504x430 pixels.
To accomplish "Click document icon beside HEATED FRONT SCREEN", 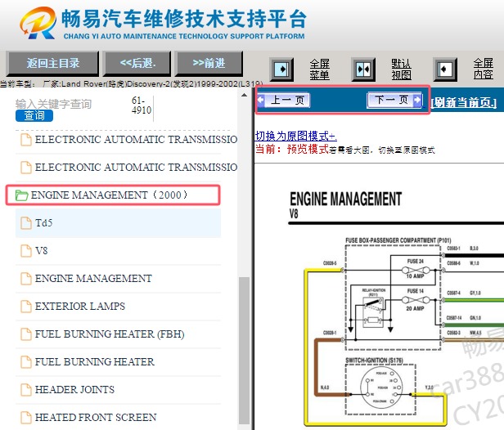I will click(26, 418).
